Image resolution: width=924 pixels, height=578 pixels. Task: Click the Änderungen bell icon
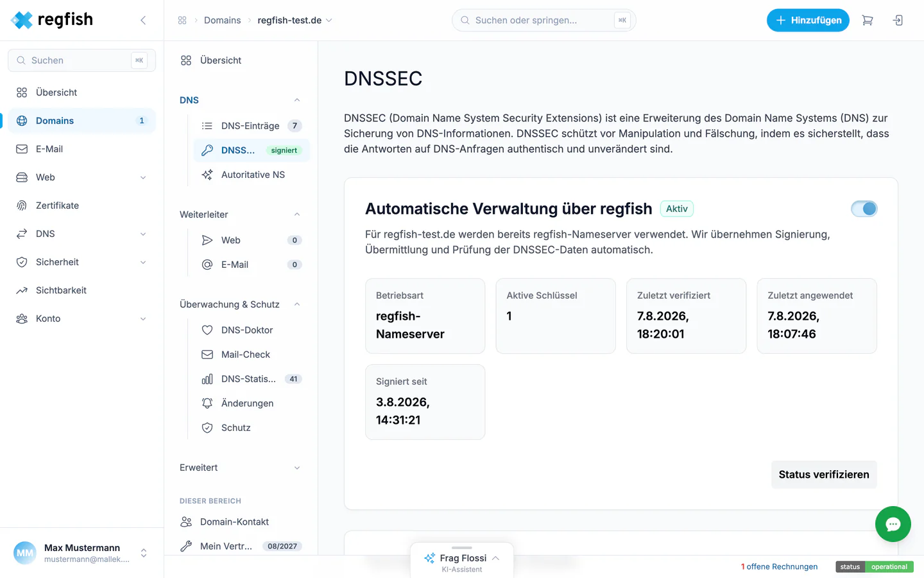[207, 403]
